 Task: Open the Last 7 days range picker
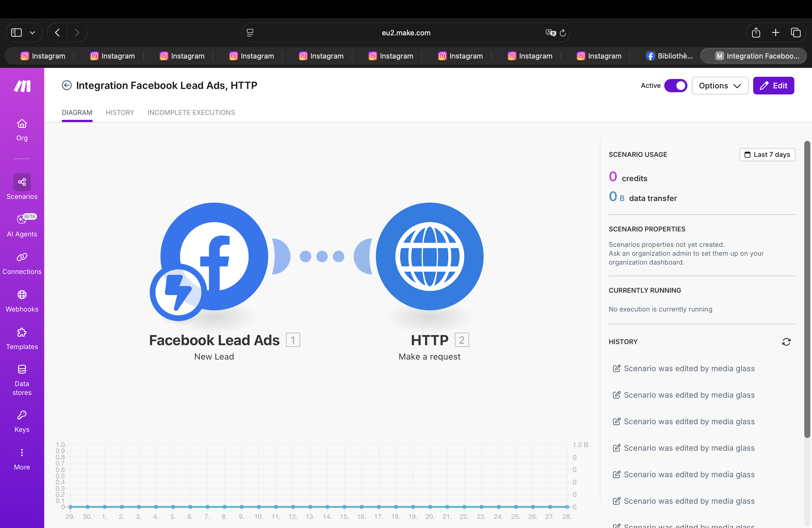click(x=767, y=155)
